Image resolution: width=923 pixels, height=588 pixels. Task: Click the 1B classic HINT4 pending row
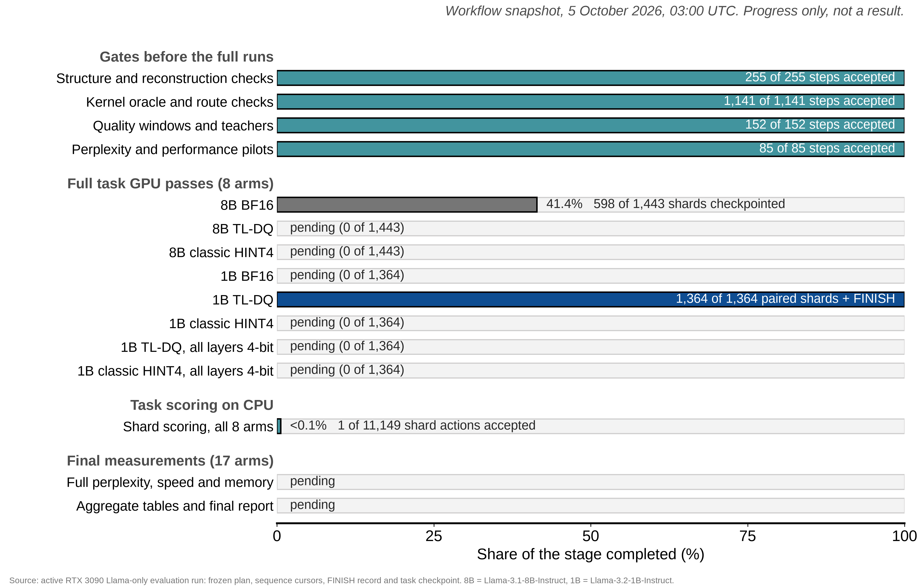pyautogui.click(x=590, y=323)
